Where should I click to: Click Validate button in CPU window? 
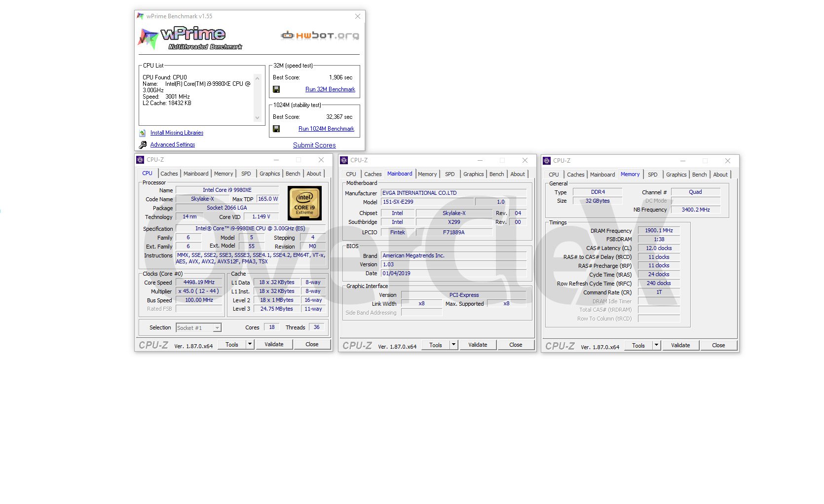(x=274, y=344)
